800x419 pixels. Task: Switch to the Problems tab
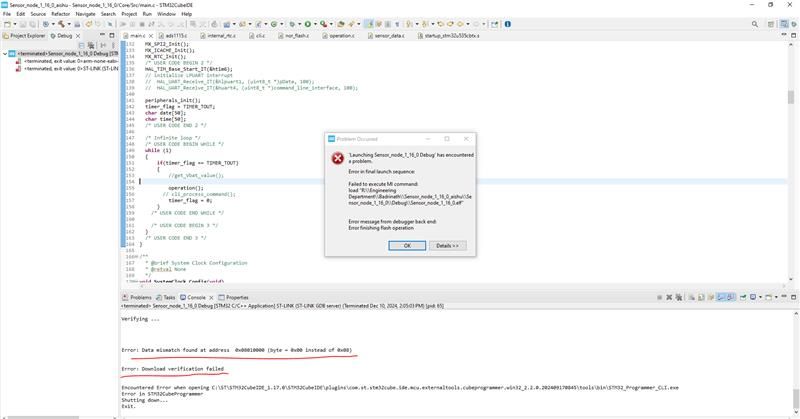point(137,297)
